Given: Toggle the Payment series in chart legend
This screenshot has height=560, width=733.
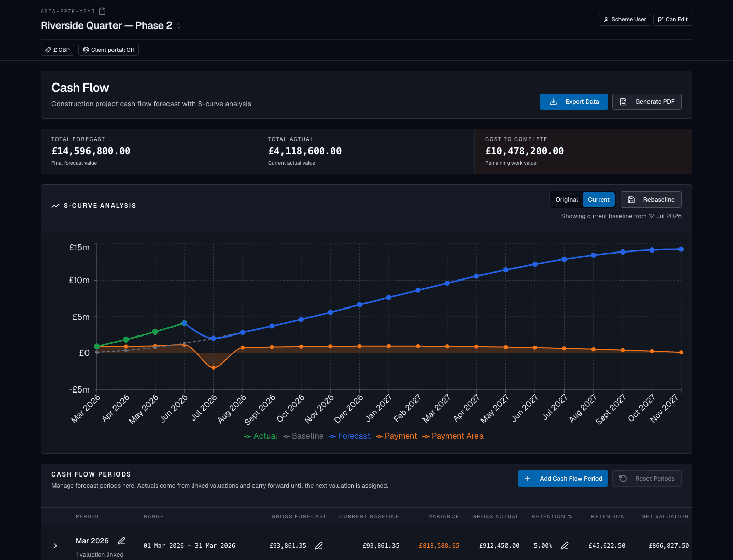Looking at the screenshot, I should [396, 436].
